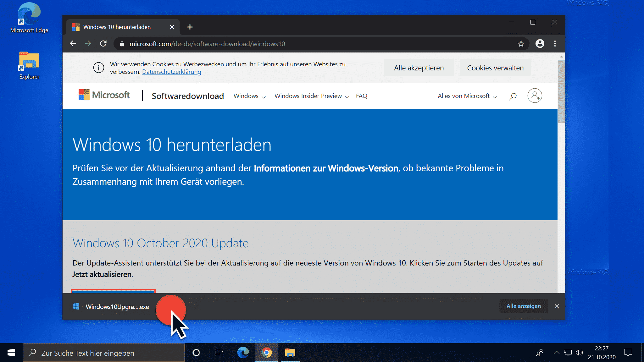Click Alle anzeigen in download bar

pos(524,306)
